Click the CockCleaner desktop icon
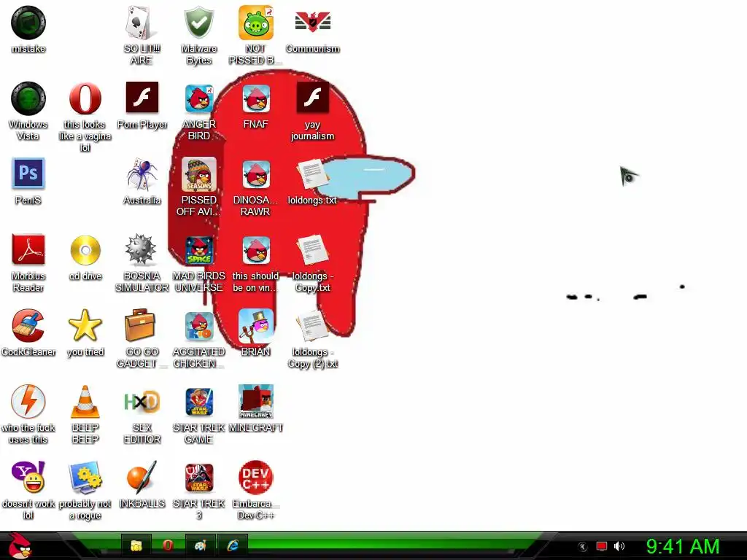The height and width of the screenshot is (560, 747). 28,326
